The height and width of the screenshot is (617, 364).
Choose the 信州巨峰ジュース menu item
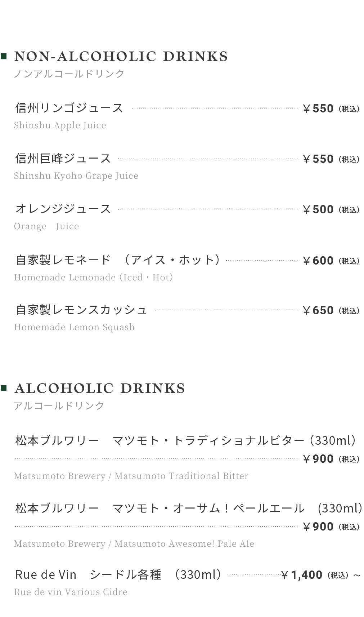[63, 158]
